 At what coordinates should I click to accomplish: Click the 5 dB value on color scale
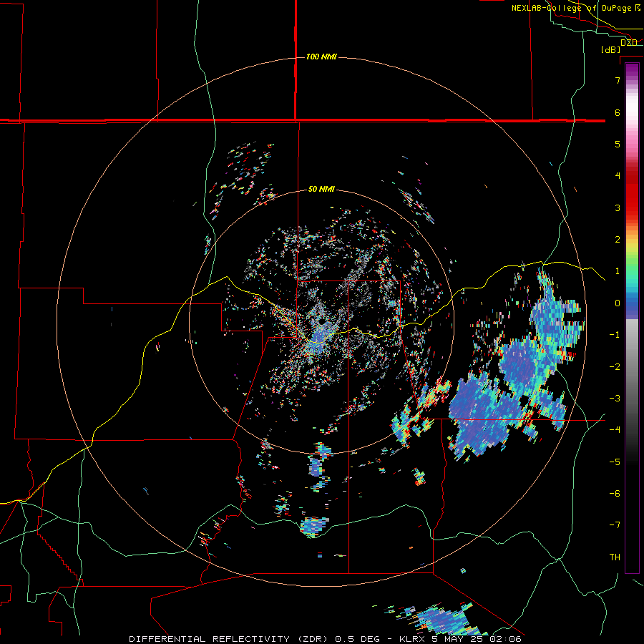click(618, 144)
